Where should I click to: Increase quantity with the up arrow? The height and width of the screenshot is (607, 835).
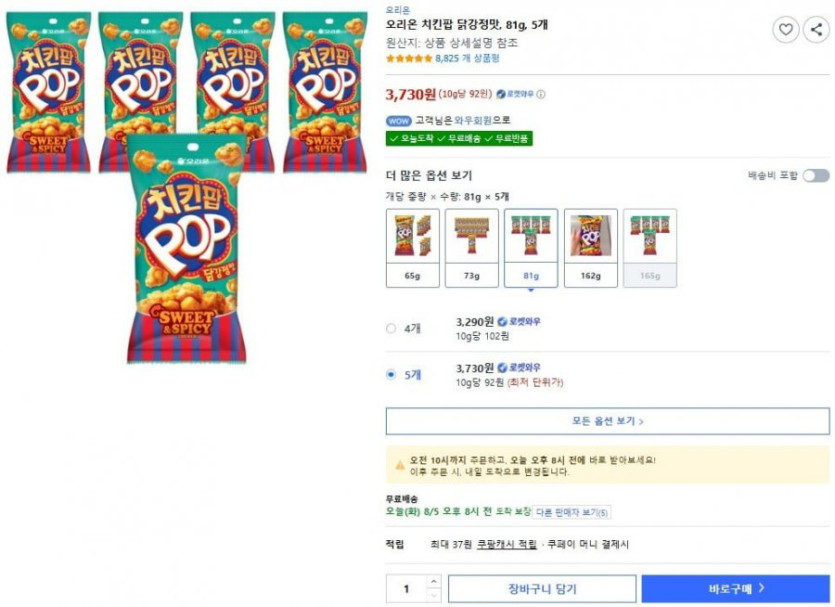pos(433,581)
